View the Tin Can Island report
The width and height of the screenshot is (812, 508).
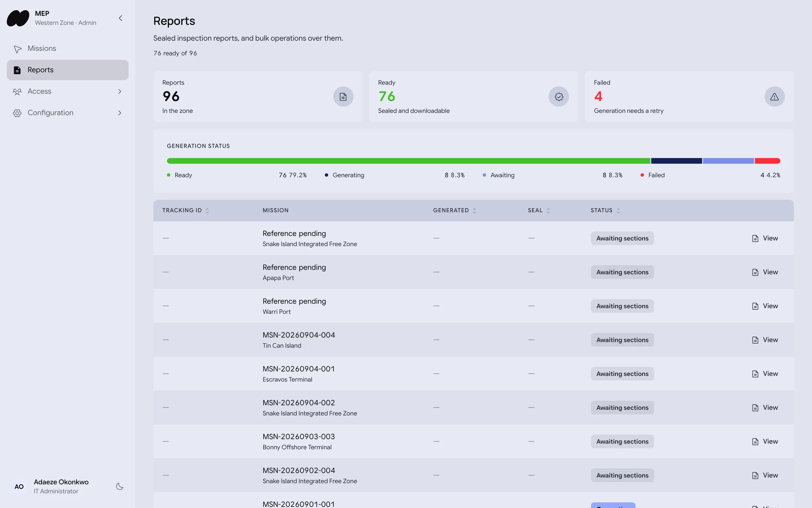(765, 340)
